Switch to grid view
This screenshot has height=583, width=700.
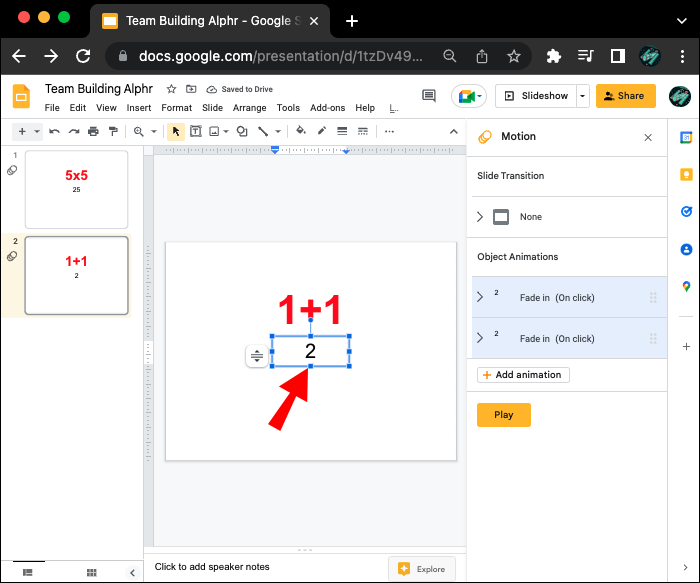click(x=92, y=572)
